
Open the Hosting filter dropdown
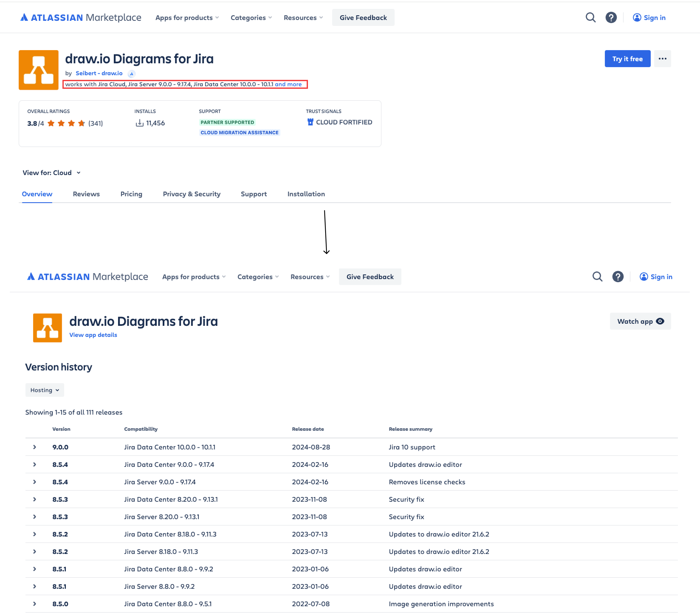tap(44, 390)
